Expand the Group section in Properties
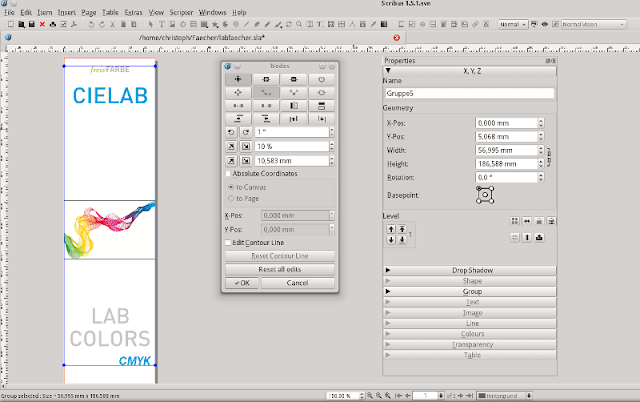The width and height of the screenshot is (640, 402). [x=469, y=291]
